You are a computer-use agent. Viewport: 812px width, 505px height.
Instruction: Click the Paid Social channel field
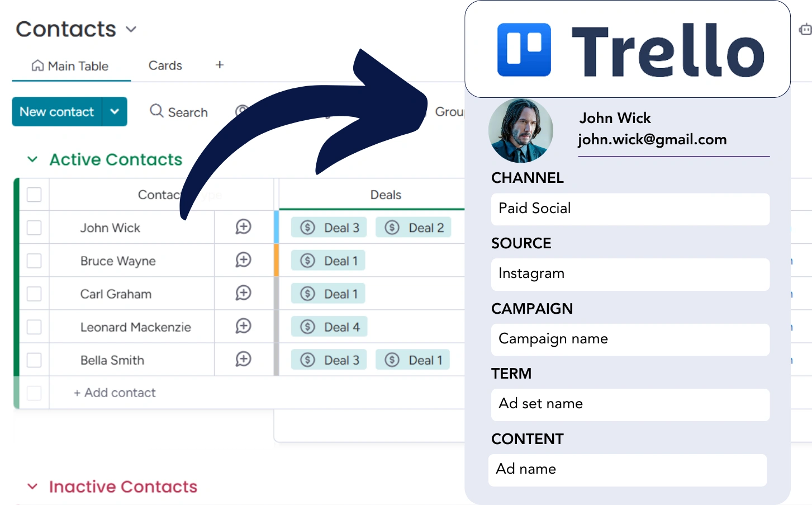click(x=630, y=209)
